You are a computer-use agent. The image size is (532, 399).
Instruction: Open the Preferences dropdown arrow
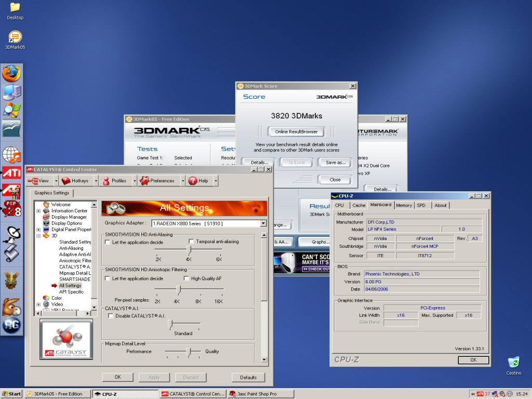pyautogui.click(x=182, y=181)
